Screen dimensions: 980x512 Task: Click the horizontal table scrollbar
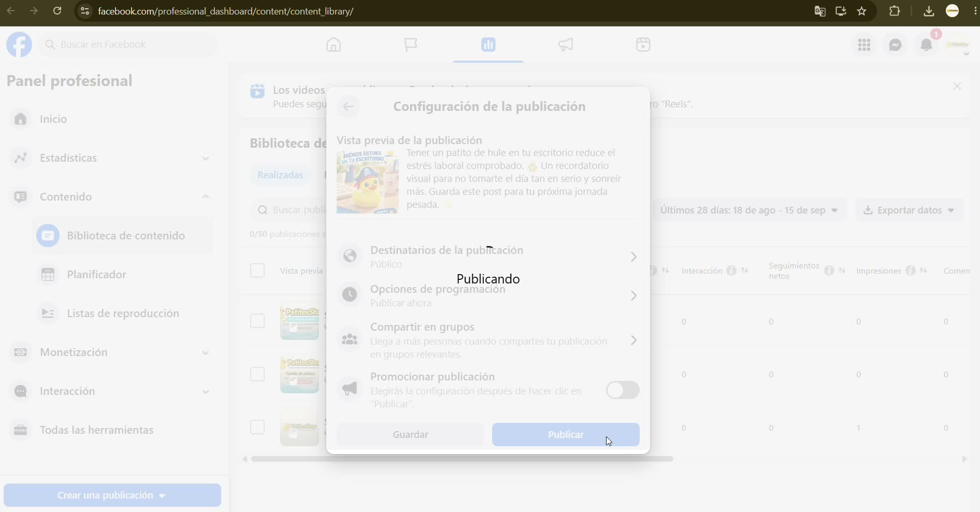462,459
